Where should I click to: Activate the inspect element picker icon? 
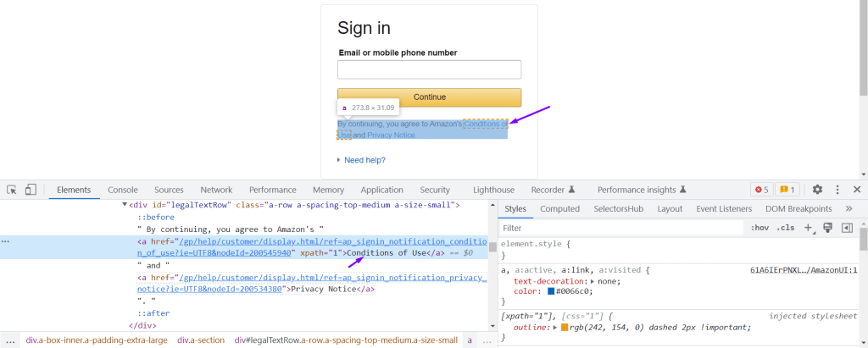[12, 190]
